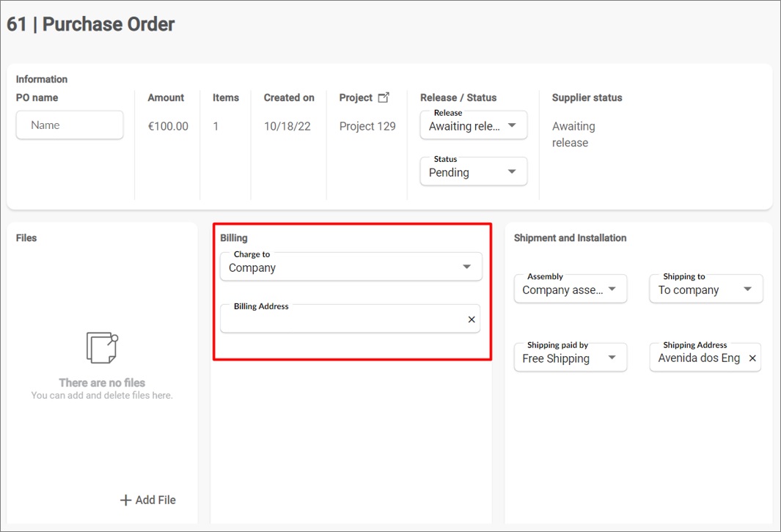Viewport: 781px width, 532px height.
Task: Click the empty files document icon
Action: 102,348
